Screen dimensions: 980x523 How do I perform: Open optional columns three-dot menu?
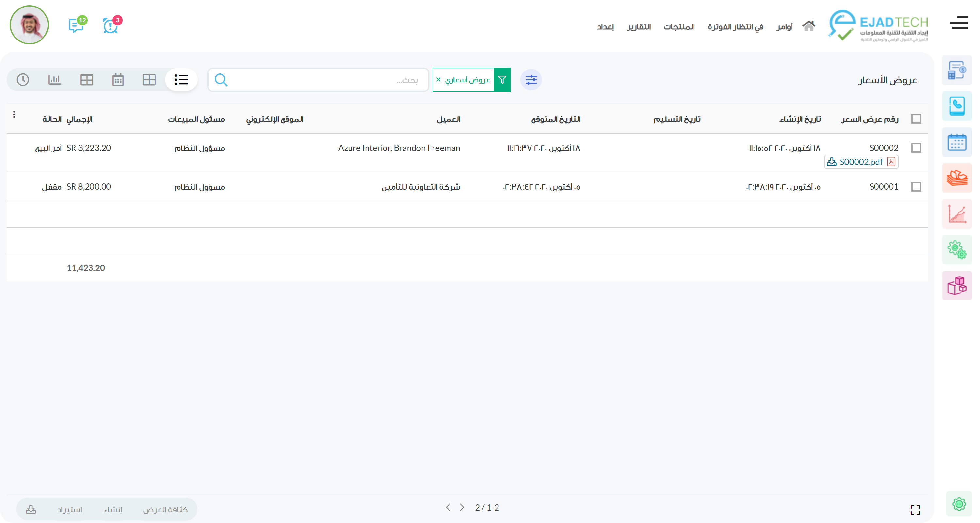tap(14, 114)
